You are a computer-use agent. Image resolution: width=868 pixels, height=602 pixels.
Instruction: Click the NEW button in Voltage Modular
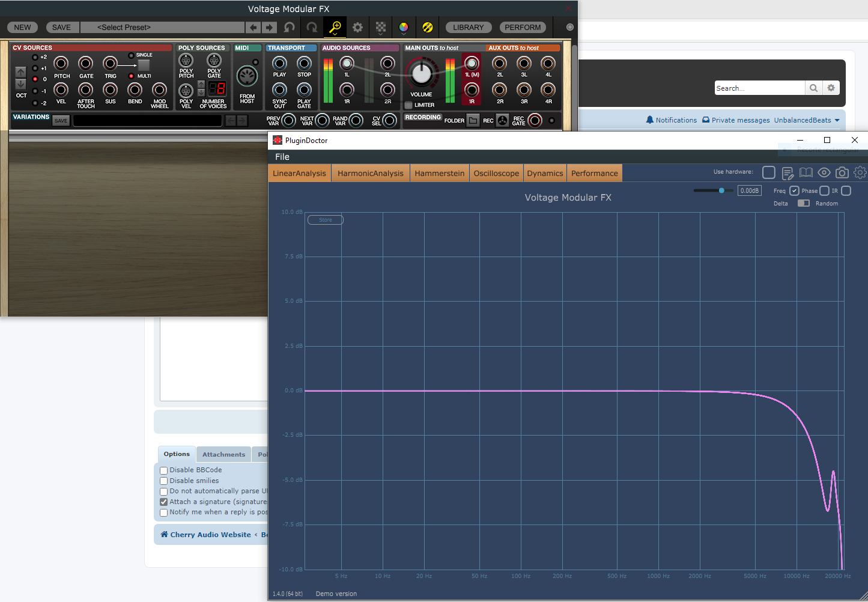pos(22,27)
